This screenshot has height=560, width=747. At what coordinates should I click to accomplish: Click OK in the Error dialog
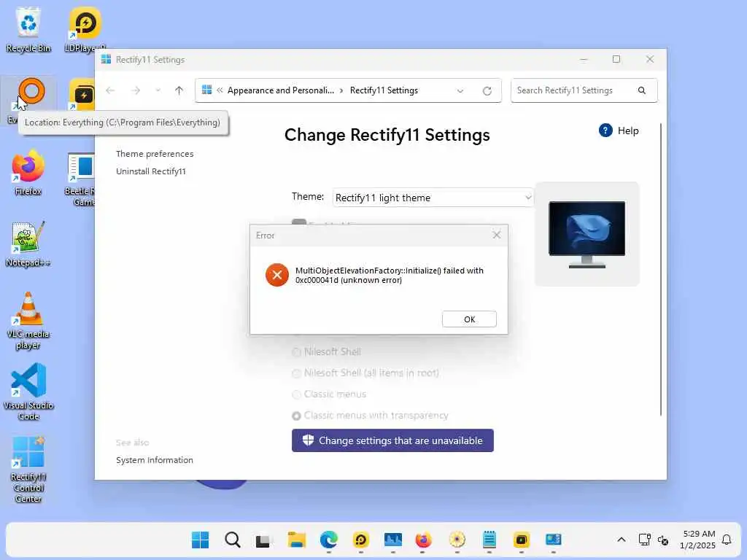click(469, 319)
